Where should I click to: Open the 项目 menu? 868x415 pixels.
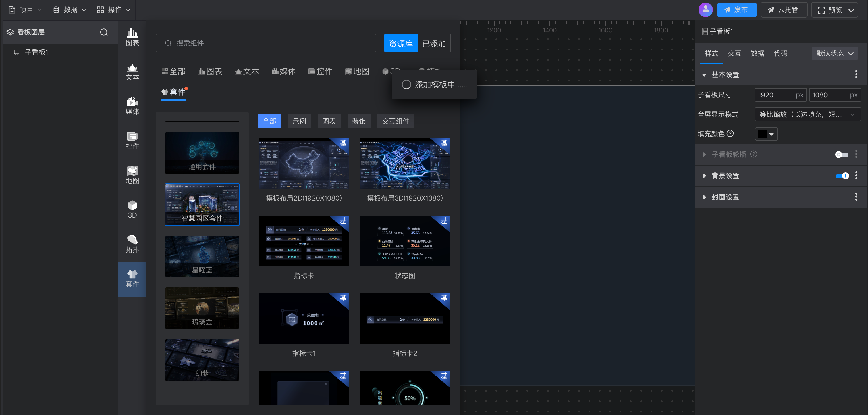pyautogui.click(x=26, y=10)
